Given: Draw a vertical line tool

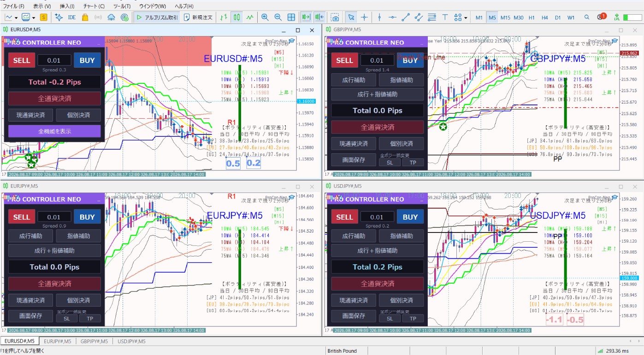Looking at the screenshot, I should click(379, 17).
